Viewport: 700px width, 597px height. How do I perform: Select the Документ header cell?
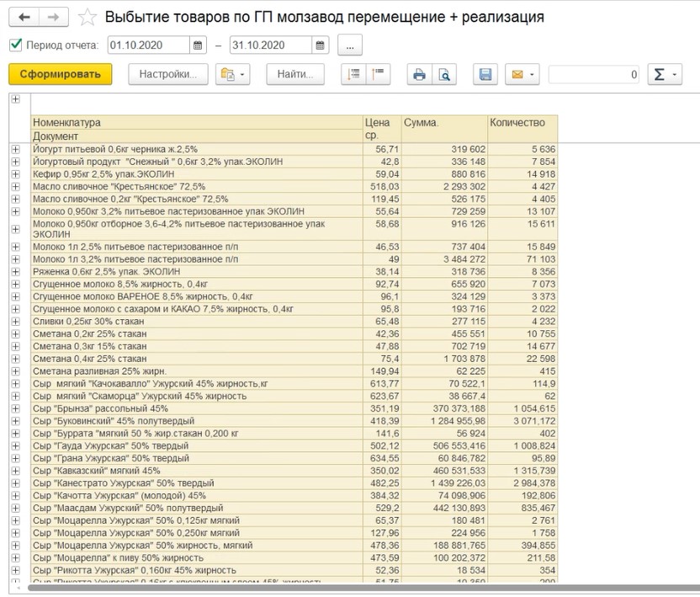click(x=197, y=136)
